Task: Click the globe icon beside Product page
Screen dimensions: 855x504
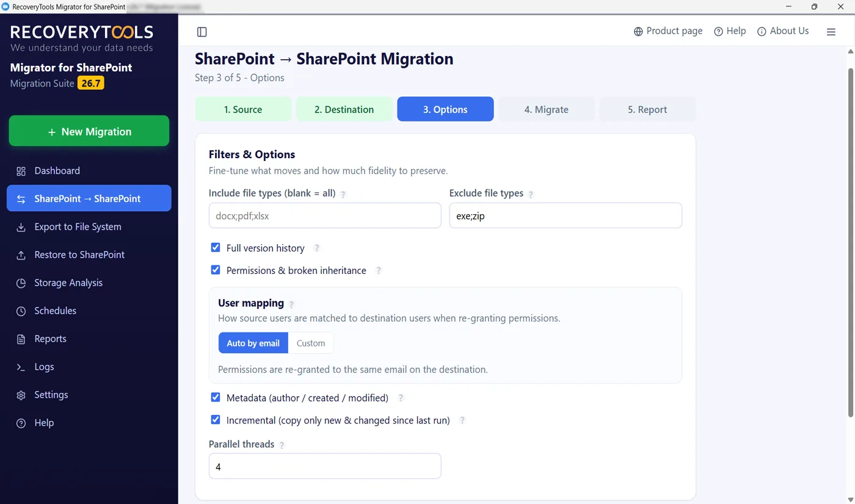Action: tap(638, 31)
